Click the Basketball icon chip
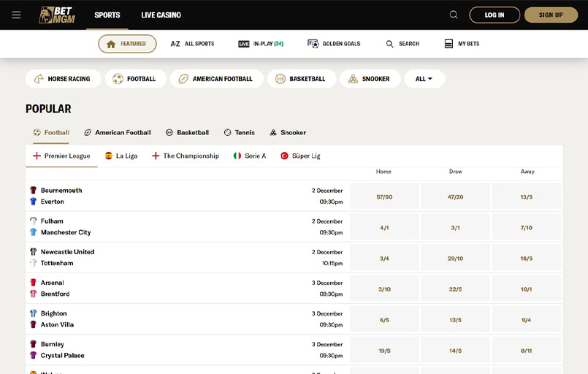 point(280,79)
